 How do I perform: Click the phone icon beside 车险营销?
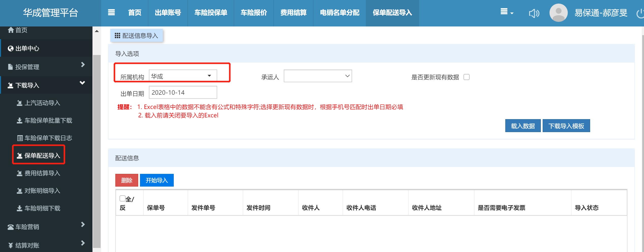11,227
